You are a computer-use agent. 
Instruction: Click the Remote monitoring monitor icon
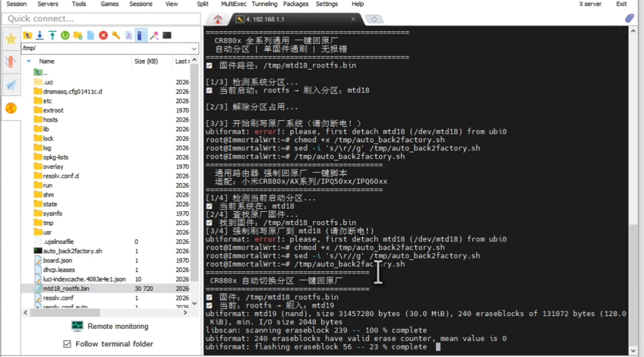[x=77, y=326]
